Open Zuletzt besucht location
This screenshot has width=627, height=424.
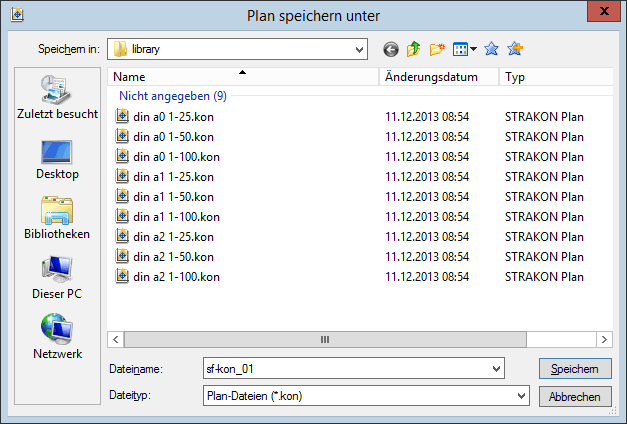57,97
